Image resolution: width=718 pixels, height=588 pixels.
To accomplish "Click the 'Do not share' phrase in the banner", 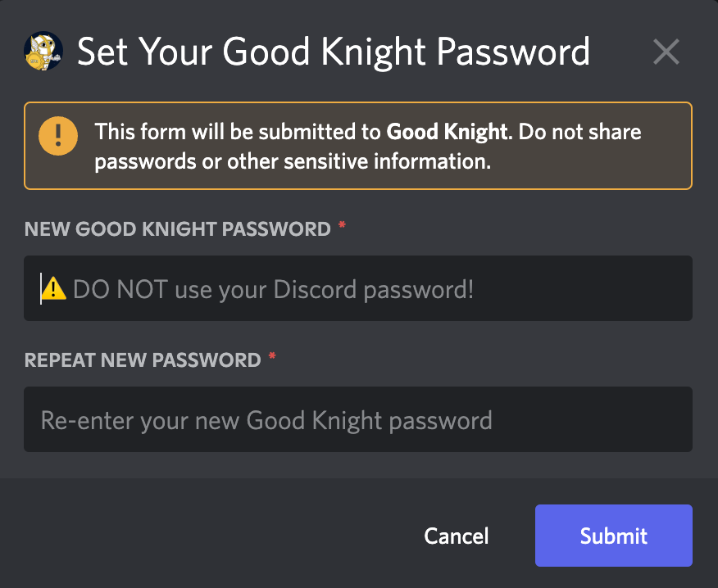I will 579,132.
